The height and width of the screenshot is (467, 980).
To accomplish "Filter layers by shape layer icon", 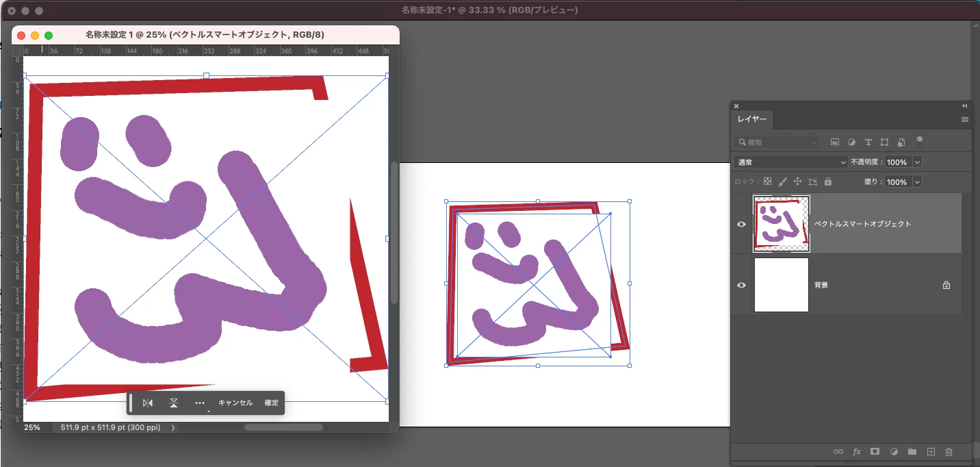I will tap(884, 142).
